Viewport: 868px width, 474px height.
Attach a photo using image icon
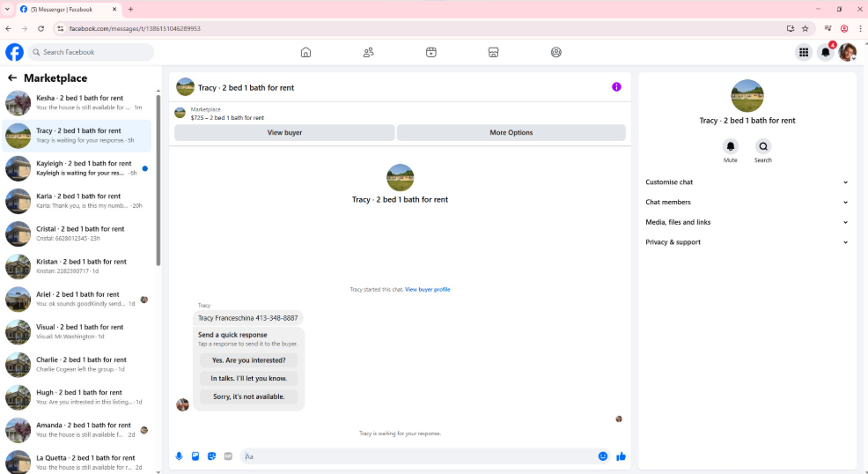tap(195, 456)
